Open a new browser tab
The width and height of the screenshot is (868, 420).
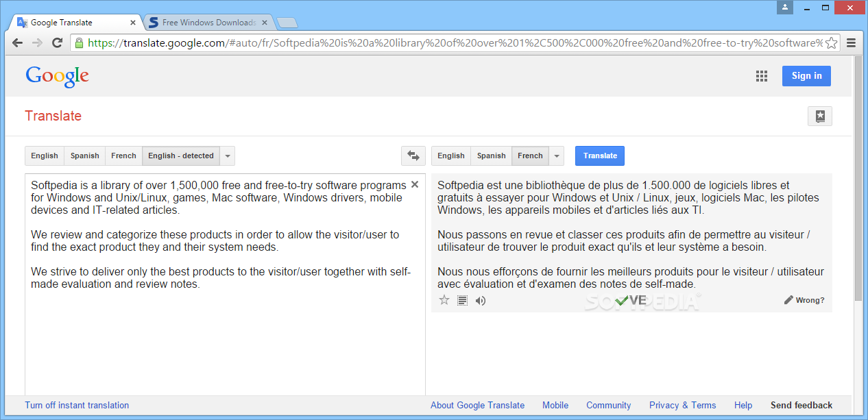[x=287, y=23]
